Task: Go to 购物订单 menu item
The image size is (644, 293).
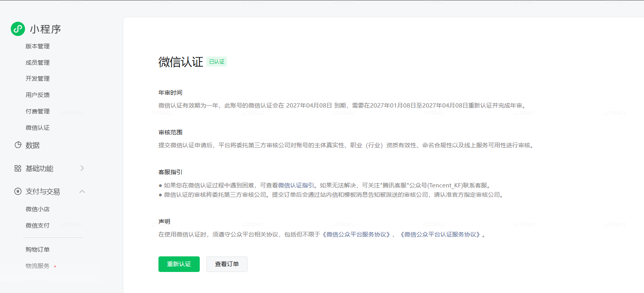Action: coord(38,249)
